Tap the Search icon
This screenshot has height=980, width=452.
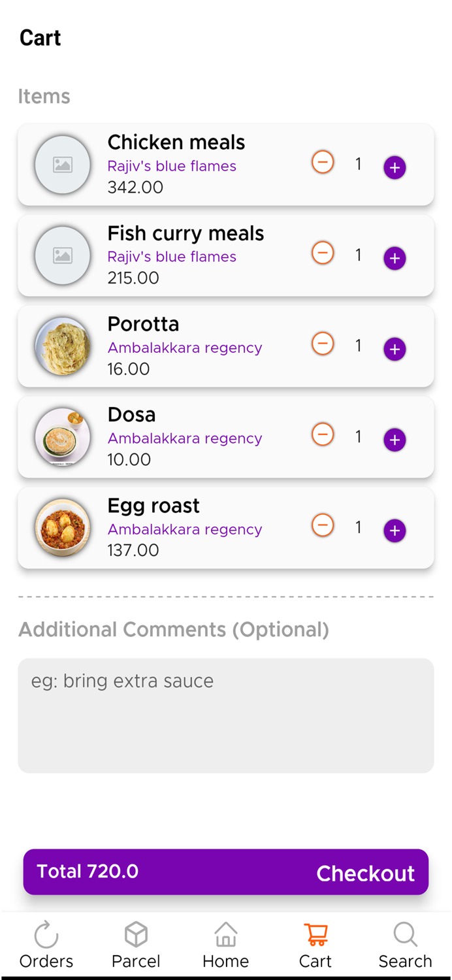point(406,934)
